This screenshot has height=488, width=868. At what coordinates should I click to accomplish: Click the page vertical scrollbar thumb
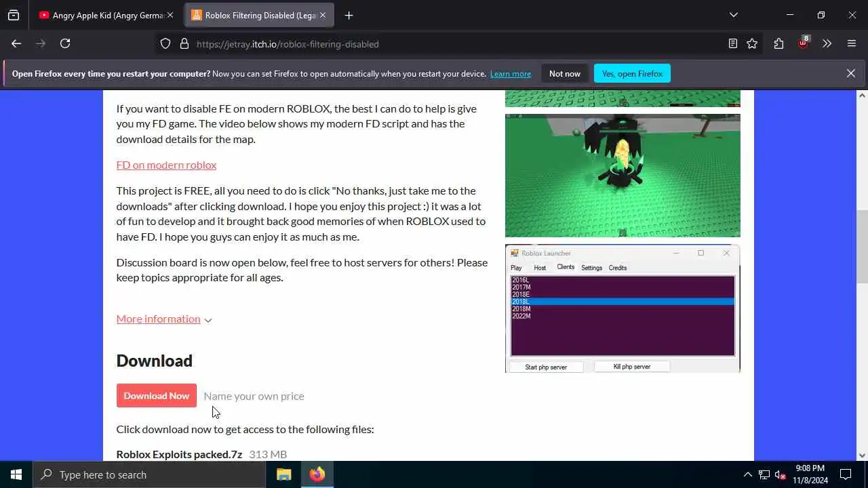862,247
